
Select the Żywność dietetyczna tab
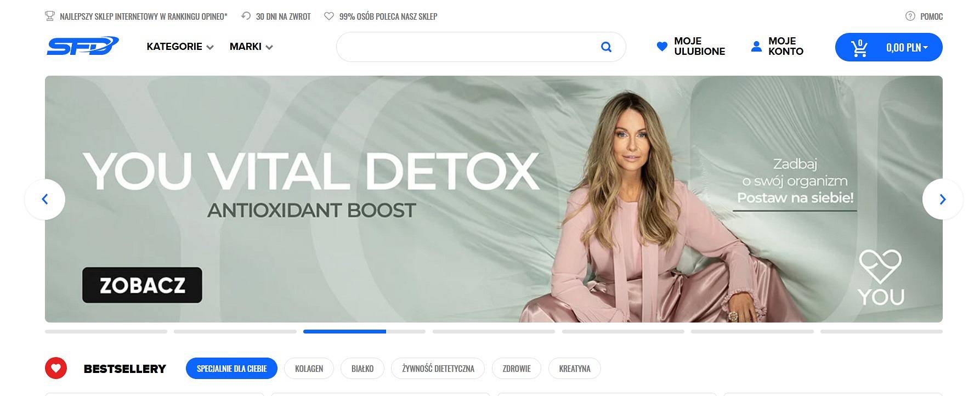pos(438,368)
